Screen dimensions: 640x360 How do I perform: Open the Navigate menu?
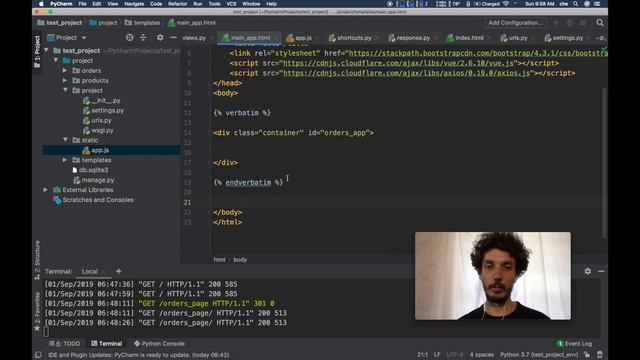(x=134, y=4)
